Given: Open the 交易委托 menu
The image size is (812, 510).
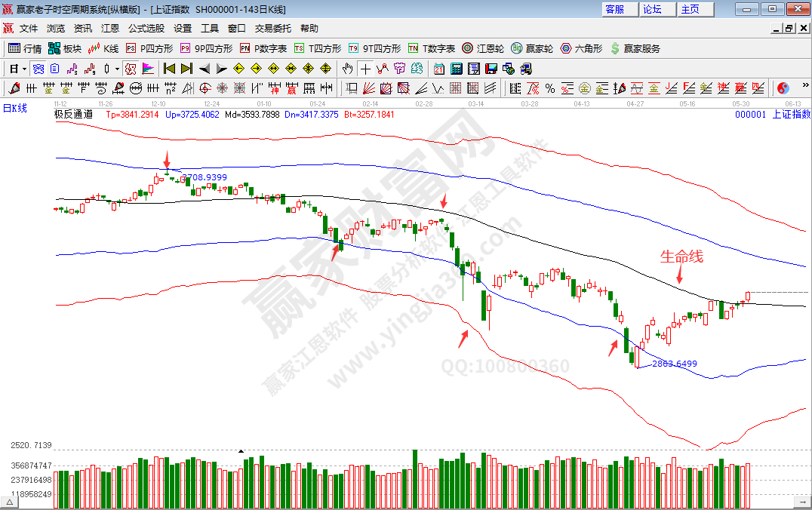Looking at the screenshot, I should coord(272,28).
